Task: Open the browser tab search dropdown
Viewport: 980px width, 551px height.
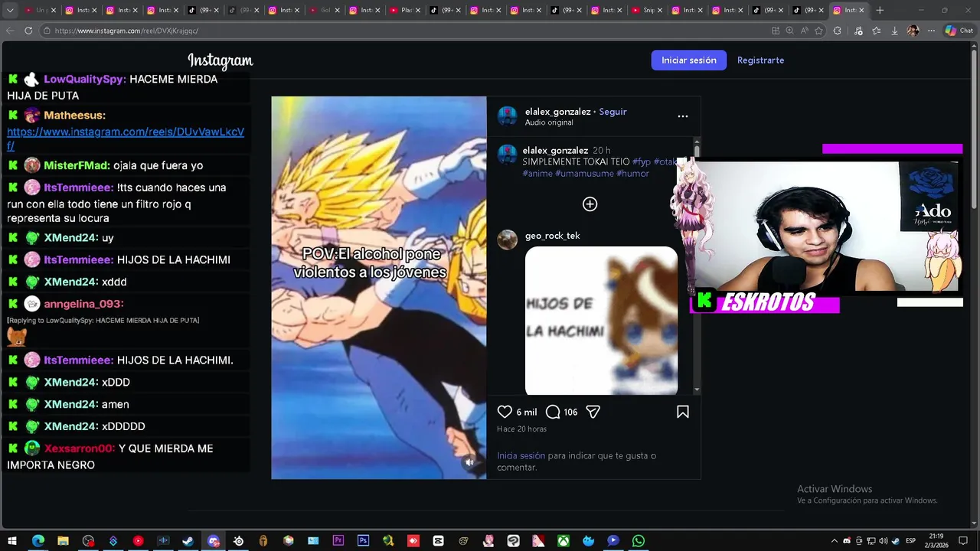Action: [9, 10]
